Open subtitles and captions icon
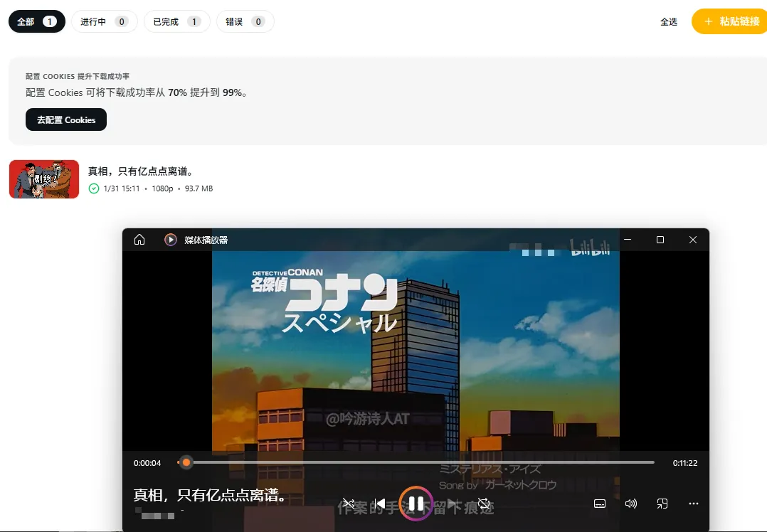 point(600,504)
